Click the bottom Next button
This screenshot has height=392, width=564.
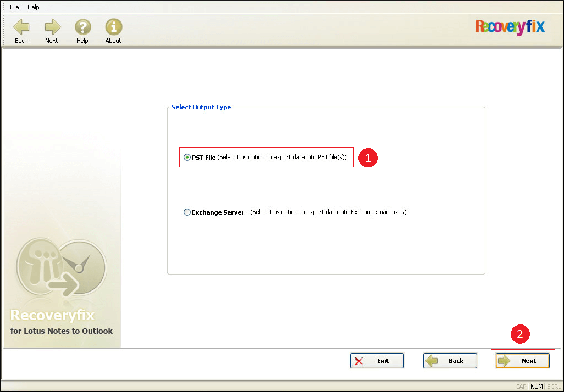(523, 361)
